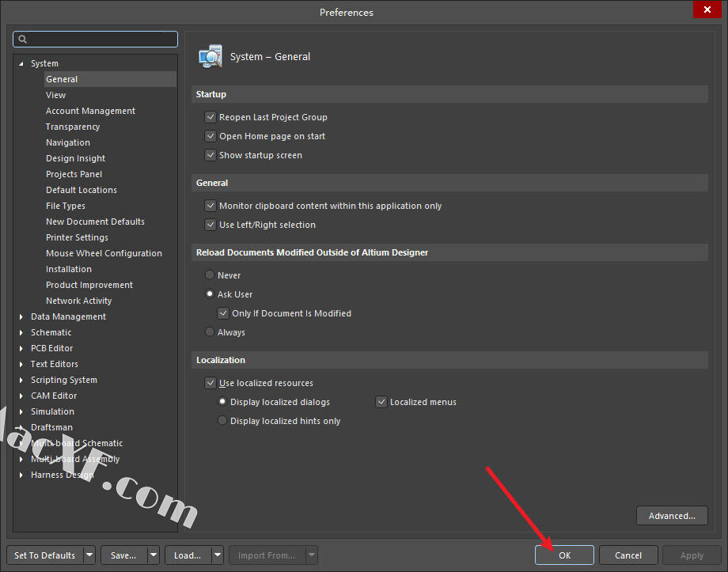Click the OK button
The width and height of the screenshot is (728, 572).
564,555
